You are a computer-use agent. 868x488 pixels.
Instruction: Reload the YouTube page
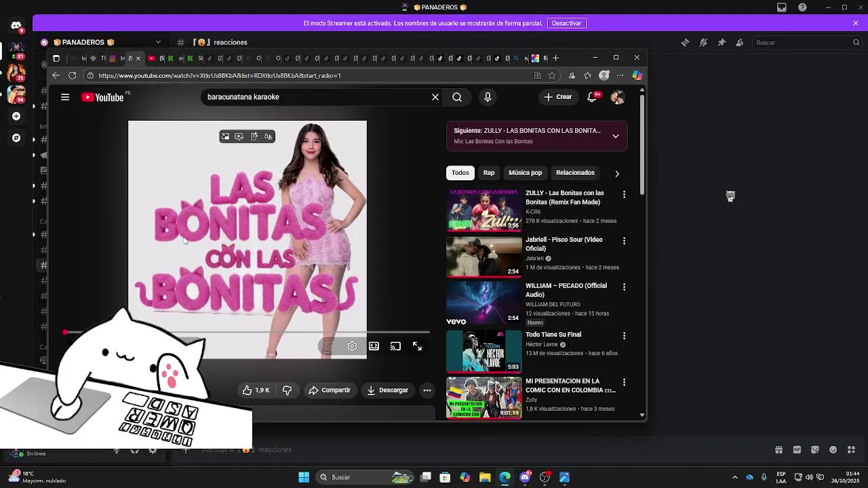[x=73, y=75]
